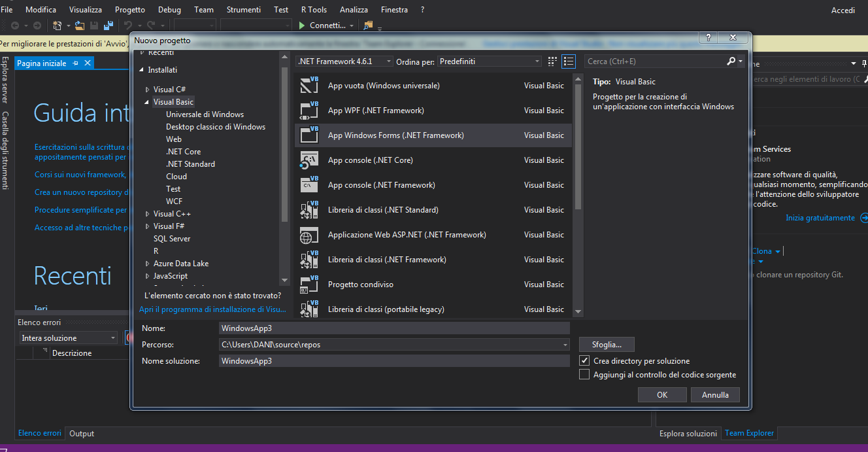Click the navigate back arrow in toolbar
The image size is (868, 452).
[x=15, y=26]
